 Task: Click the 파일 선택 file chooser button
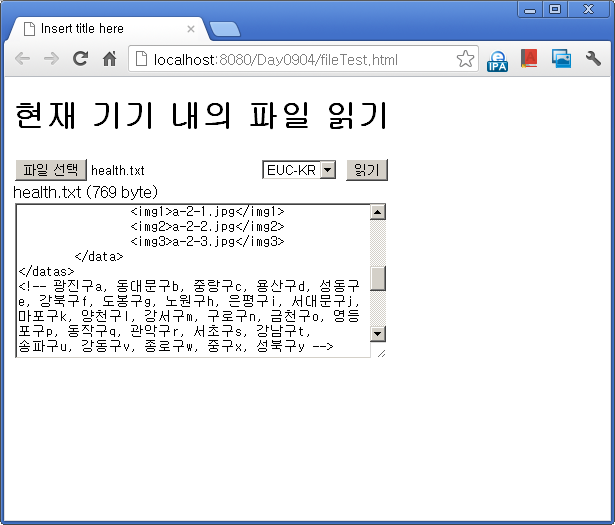point(51,170)
